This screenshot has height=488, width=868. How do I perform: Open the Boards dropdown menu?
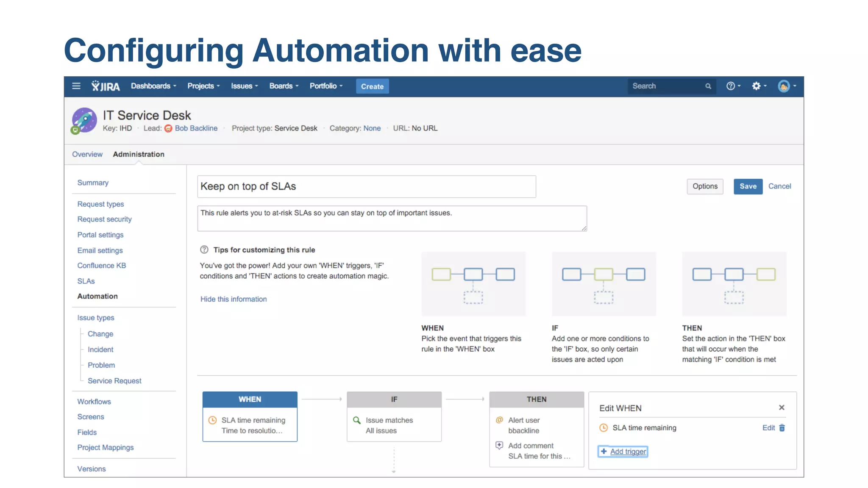284,86
